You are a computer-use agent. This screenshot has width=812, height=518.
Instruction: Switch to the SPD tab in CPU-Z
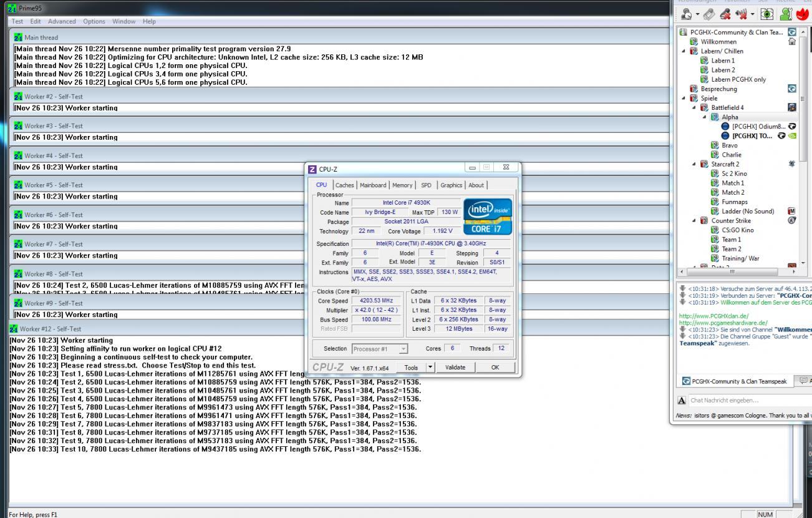pyautogui.click(x=426, y=185)
